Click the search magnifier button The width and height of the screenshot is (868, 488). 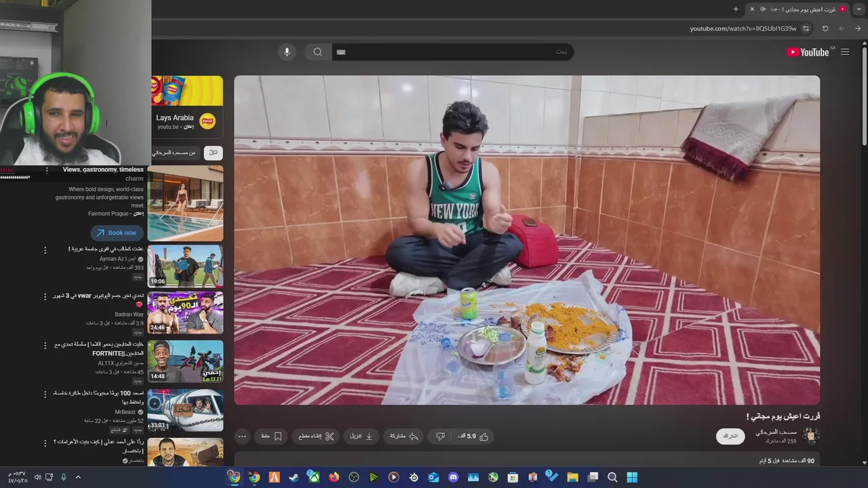(317, 52)
